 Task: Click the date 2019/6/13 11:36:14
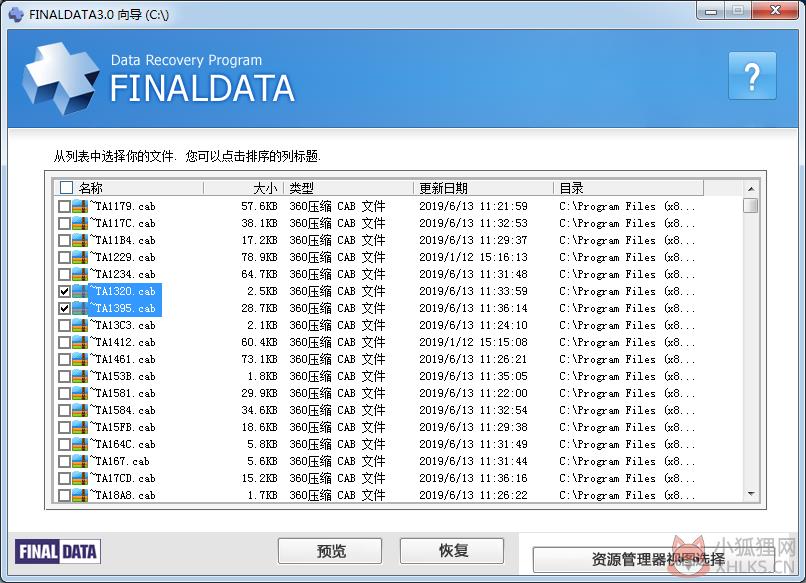473,308
